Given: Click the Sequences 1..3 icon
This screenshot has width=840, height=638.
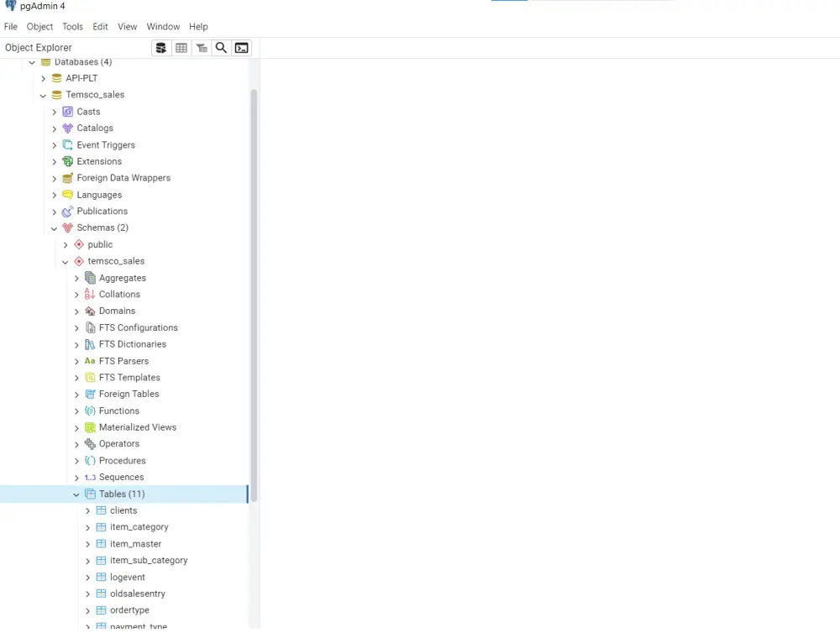Looking at the screenshot, I should click(x=90, y=477).
